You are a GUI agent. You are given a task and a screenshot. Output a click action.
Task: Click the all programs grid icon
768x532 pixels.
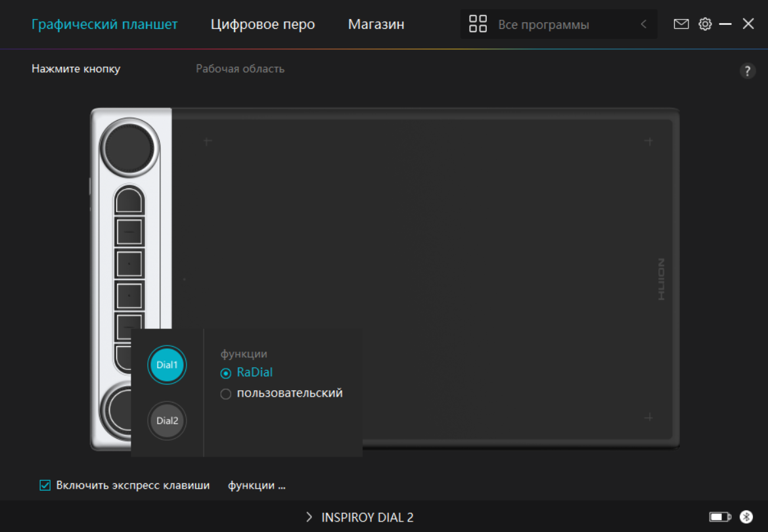tap(478, 24)
